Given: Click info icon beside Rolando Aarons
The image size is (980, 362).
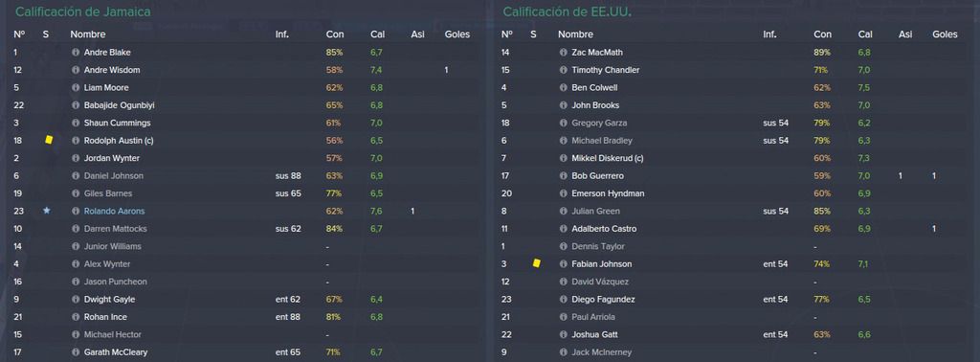Looking at the screenshot, I should click(x=76, y=212).
